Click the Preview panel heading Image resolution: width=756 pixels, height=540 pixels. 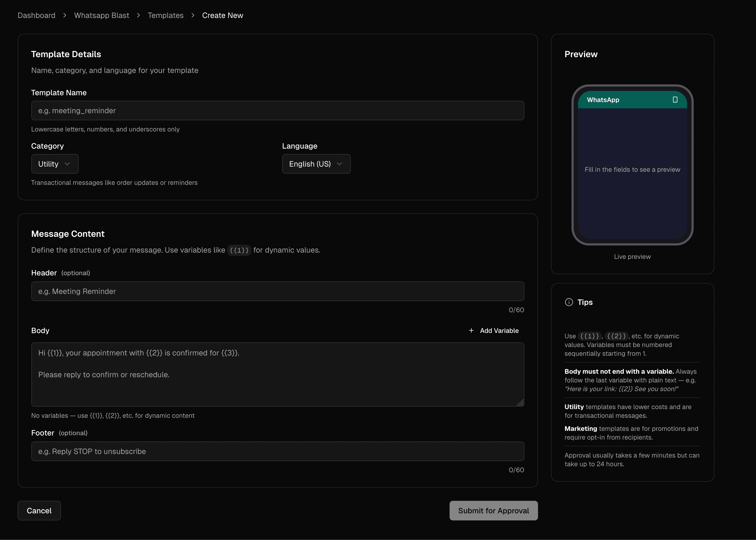click(x=581, y=54)
